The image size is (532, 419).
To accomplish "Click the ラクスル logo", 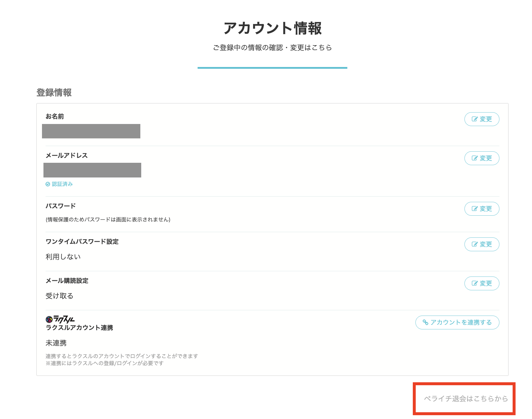I will [60, 319].
